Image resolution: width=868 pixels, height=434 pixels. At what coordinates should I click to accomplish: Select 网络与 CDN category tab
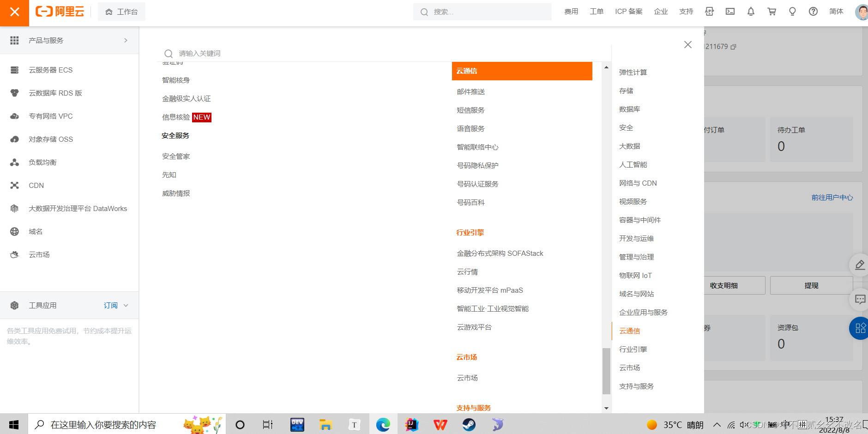click(x=638, y=183)
